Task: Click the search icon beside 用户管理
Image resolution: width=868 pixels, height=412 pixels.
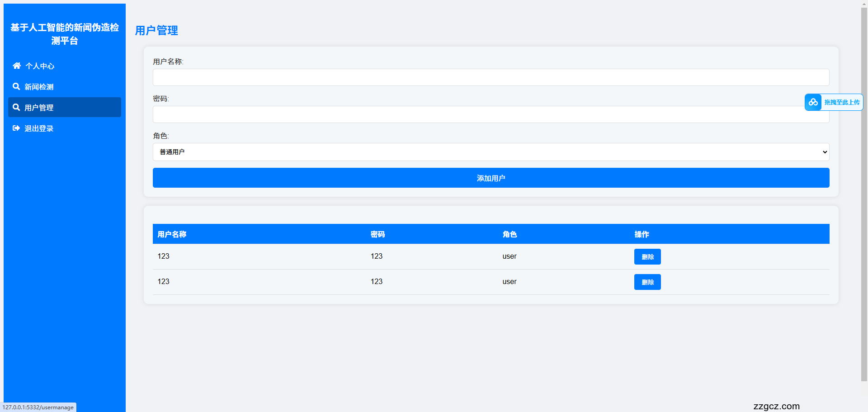Action: tap(16, 107)
